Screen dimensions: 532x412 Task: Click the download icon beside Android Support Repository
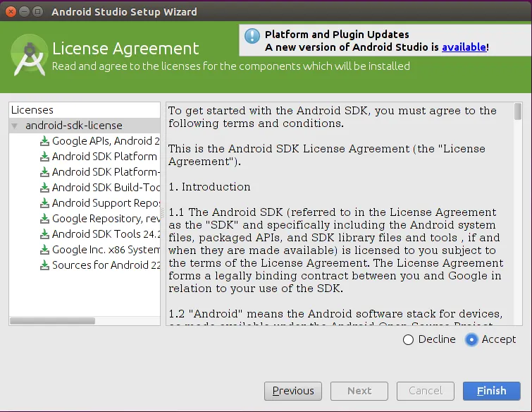coord(46,203)
